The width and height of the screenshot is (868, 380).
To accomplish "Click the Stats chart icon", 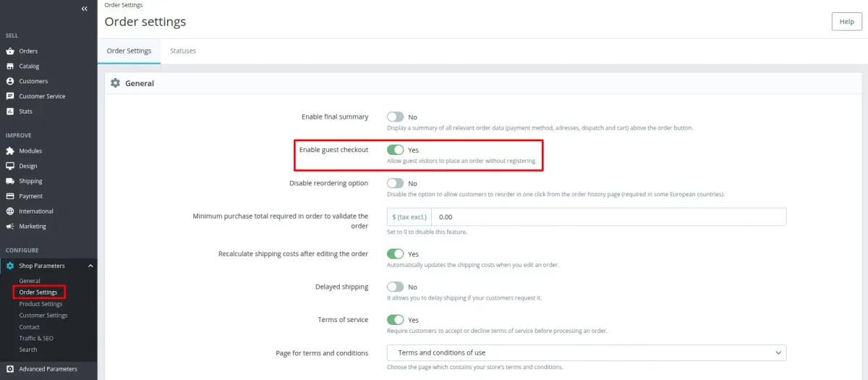I will [10, 111].
